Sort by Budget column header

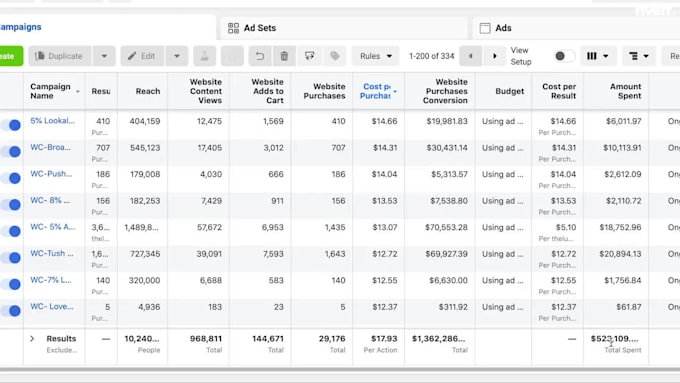tap(510, 91)
